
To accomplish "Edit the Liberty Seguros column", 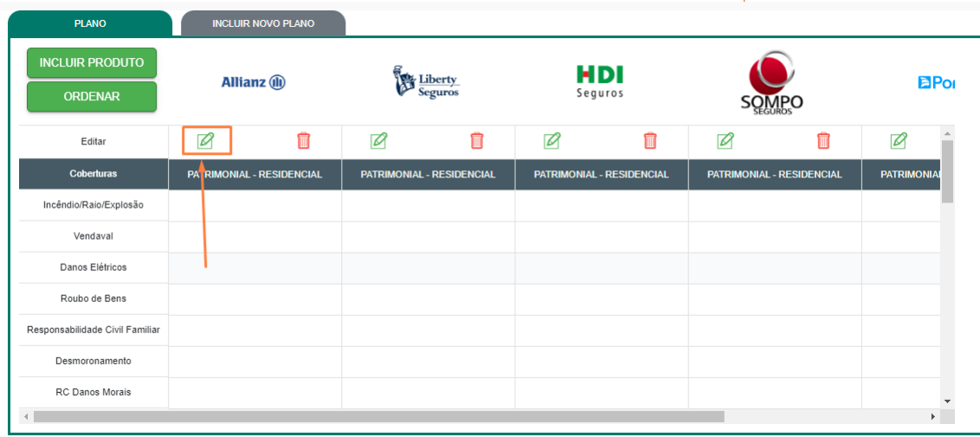I will [378, 141].
